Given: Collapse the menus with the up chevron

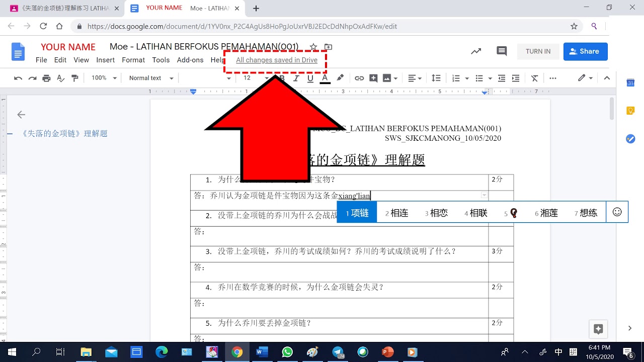Looking at the screenshot, I should (607, 78).
